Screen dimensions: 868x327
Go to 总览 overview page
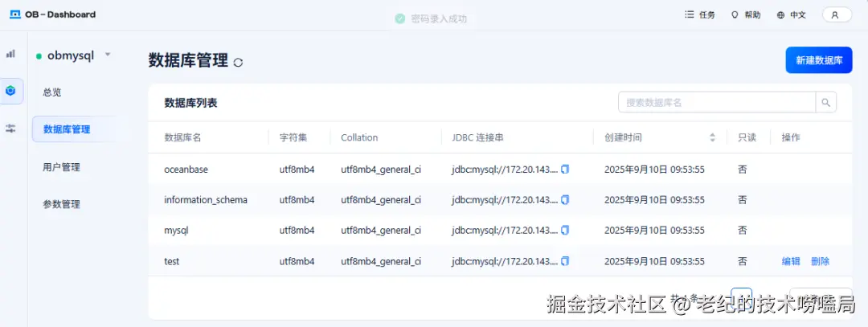pyautogui.click(x=52, y=92)
